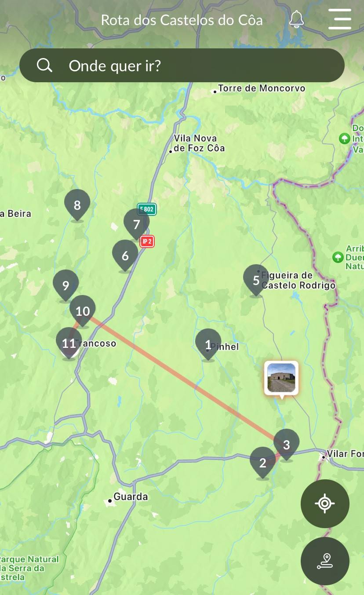Select map pin number 8
The width and height of the screenshot is (364, 595).
coord(77,205)
